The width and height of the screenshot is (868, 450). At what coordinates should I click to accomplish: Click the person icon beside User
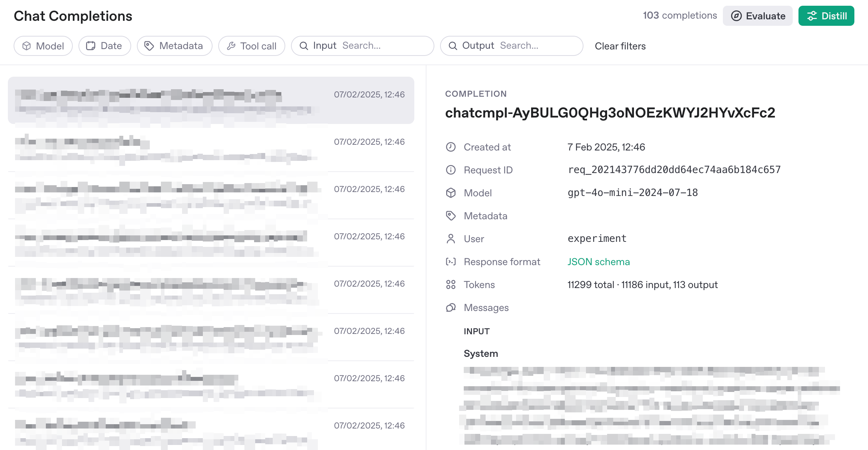450,239
